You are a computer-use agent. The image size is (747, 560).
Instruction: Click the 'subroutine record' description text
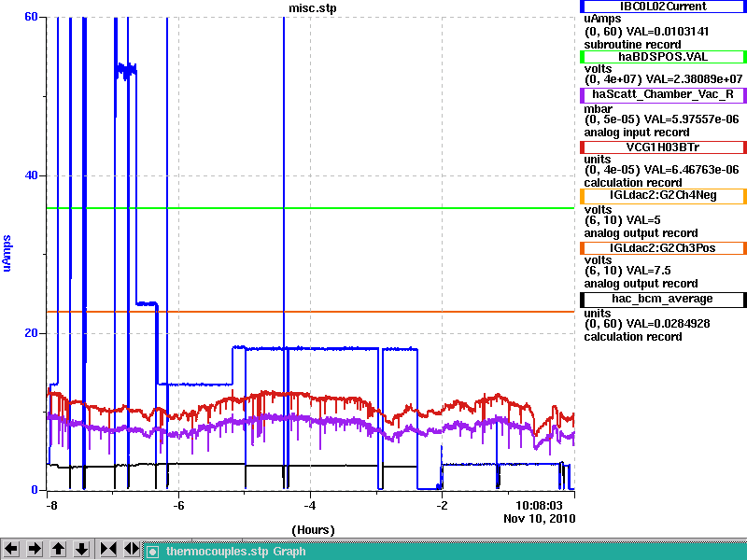(x=633, y=45)
